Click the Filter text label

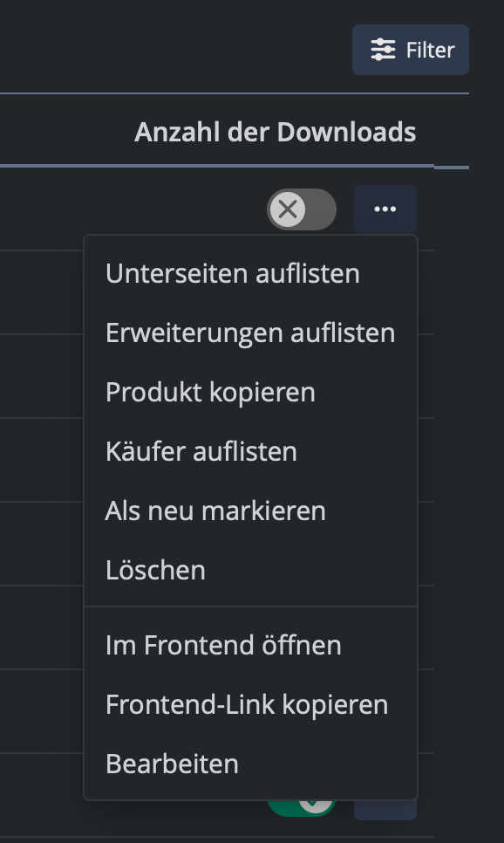(x=431, y=50)
